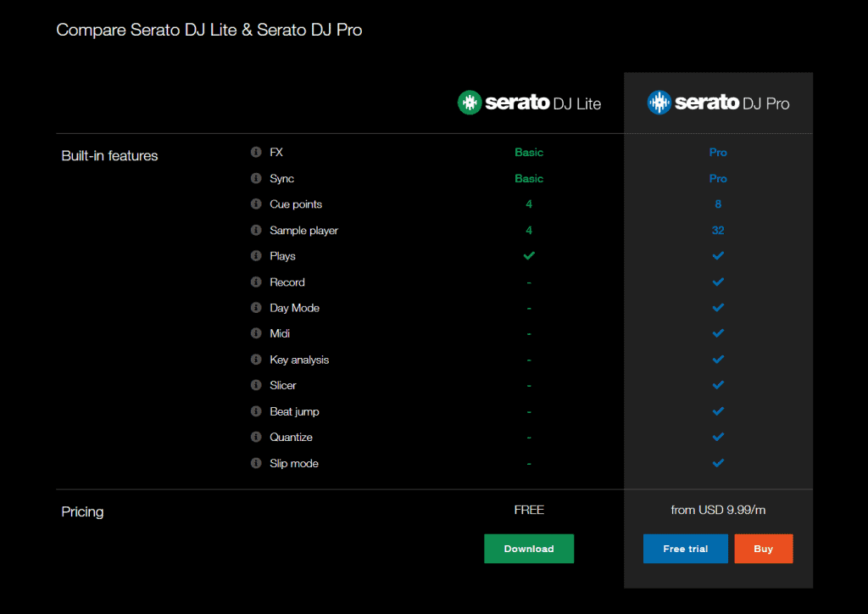The image size is (868, 614).
Task: Open the Cue points info icon
Action: (x=256, y=204)
